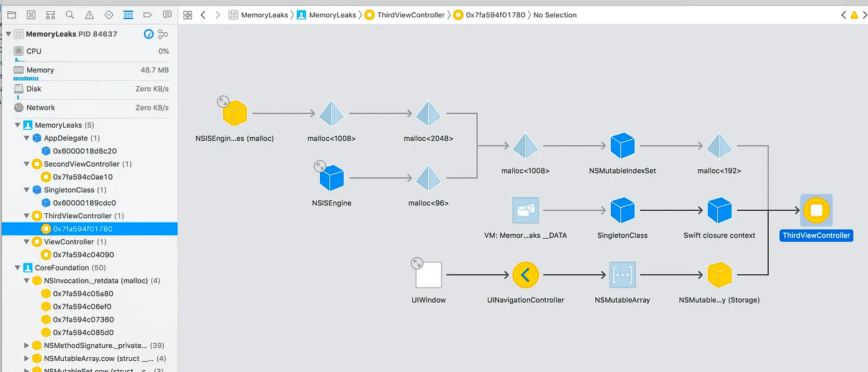868x372 pixels.
Task: Select the ThirdViewController graph node
Action: pyautogui.click(x=816, y=211)
